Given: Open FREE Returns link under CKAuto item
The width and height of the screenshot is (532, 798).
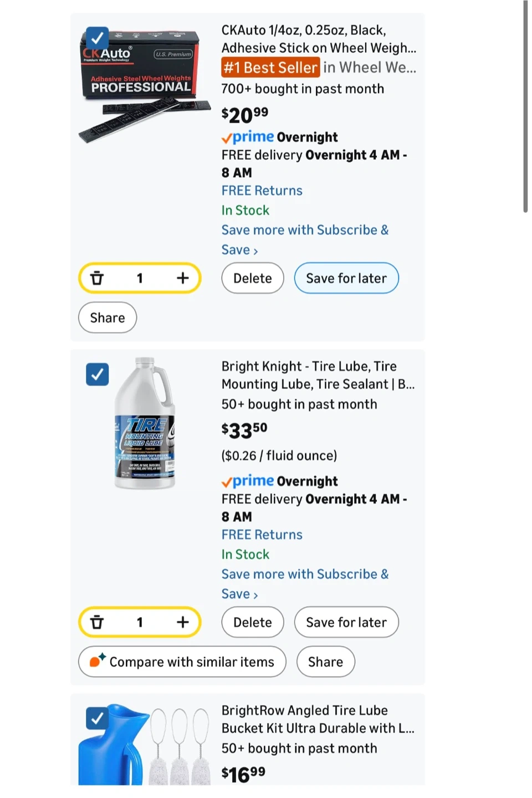Looking at the screenshot, I should pyautogui.click(x=262, y=191).
